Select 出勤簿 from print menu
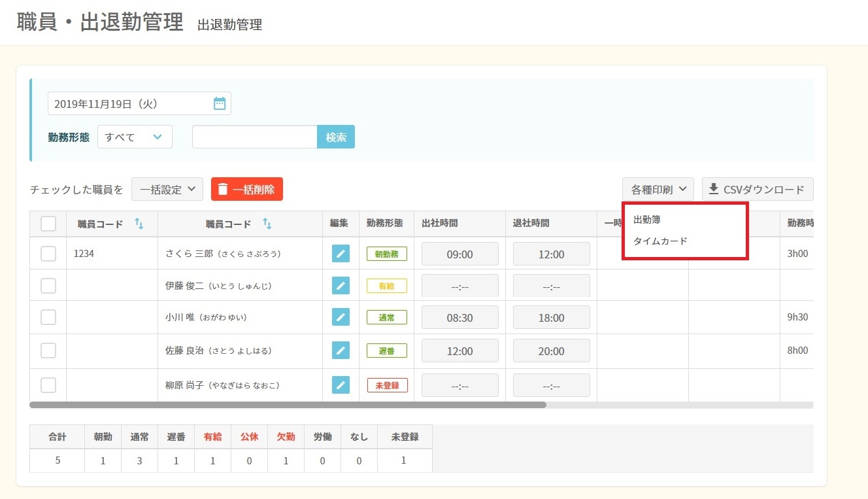 click(647, 220)
